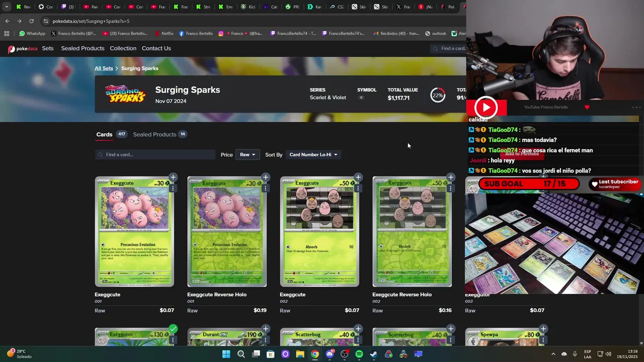Add Exeggcute 002 card via plus icon
644x362 pixels.
pyautogui.click(x=358, y=177)
